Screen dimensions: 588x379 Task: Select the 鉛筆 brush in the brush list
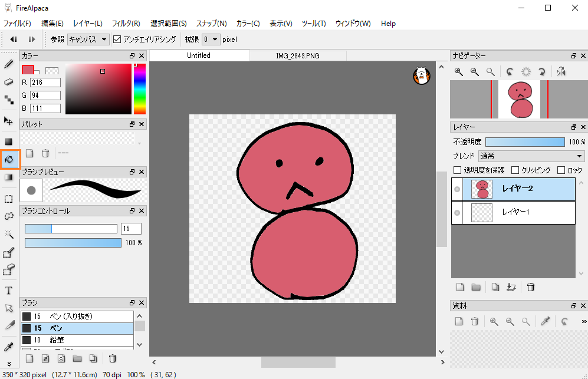click(71, 340)
